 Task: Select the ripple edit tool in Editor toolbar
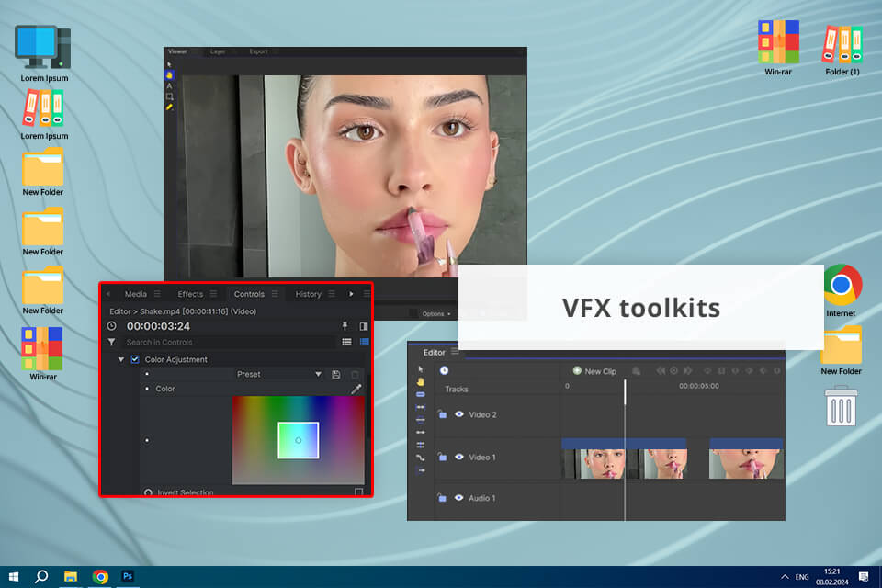[x=420, y=420]
